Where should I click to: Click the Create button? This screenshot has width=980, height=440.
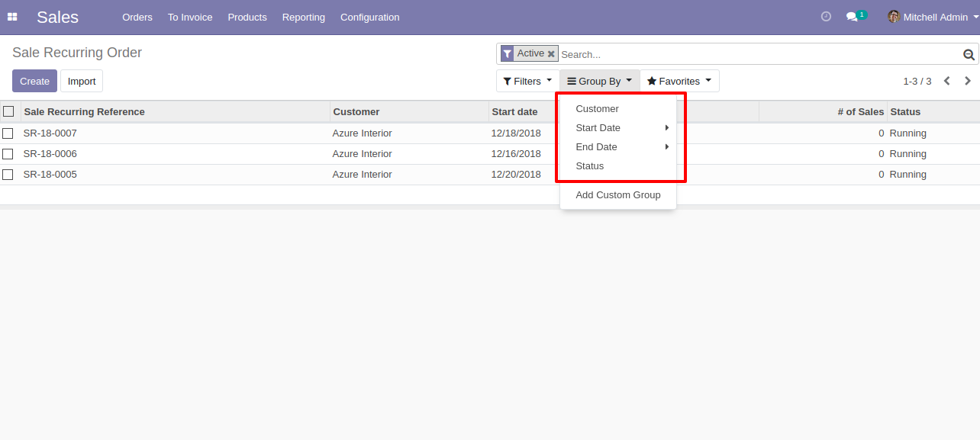click(x=34, y=81)
